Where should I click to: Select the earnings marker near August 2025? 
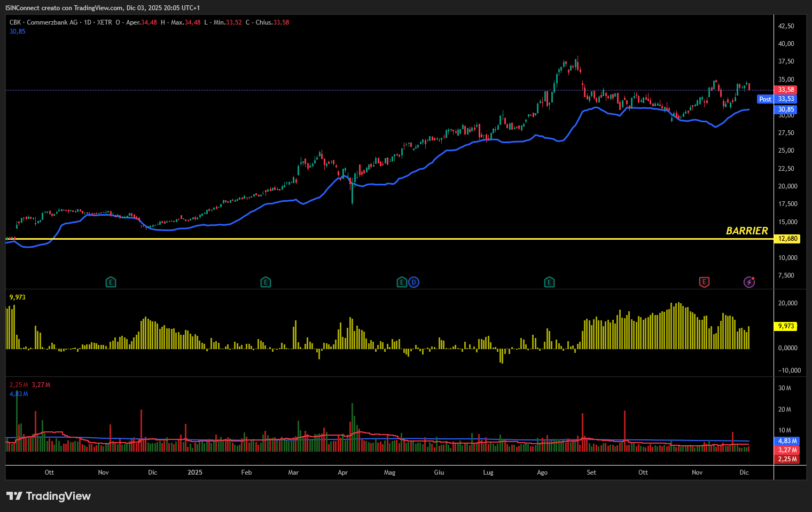pos(549,282)
